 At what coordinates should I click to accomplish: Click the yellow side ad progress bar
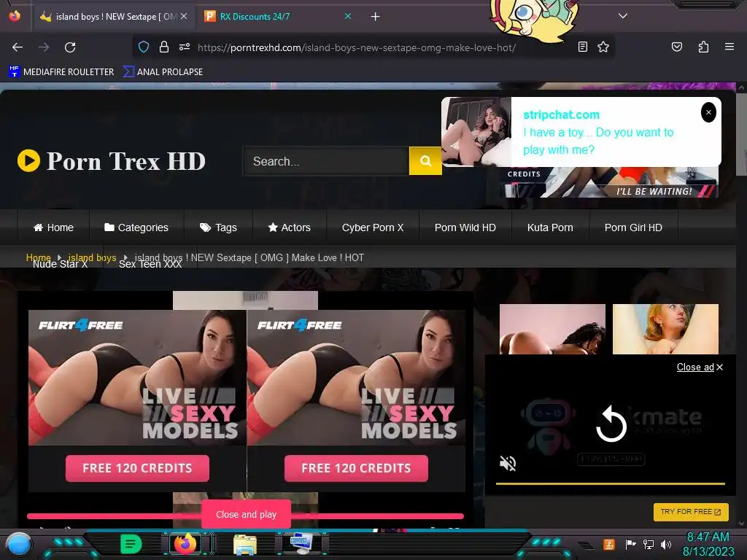pyautogui.click(x=611, y=483)
